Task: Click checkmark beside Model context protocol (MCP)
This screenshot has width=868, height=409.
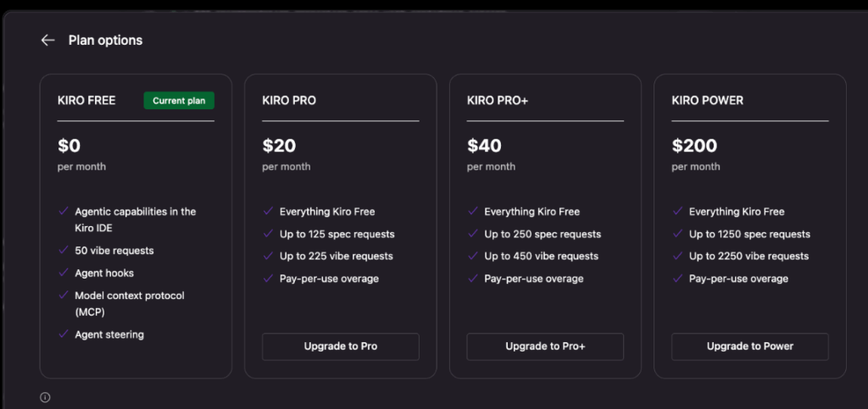Action: point(64,295)
